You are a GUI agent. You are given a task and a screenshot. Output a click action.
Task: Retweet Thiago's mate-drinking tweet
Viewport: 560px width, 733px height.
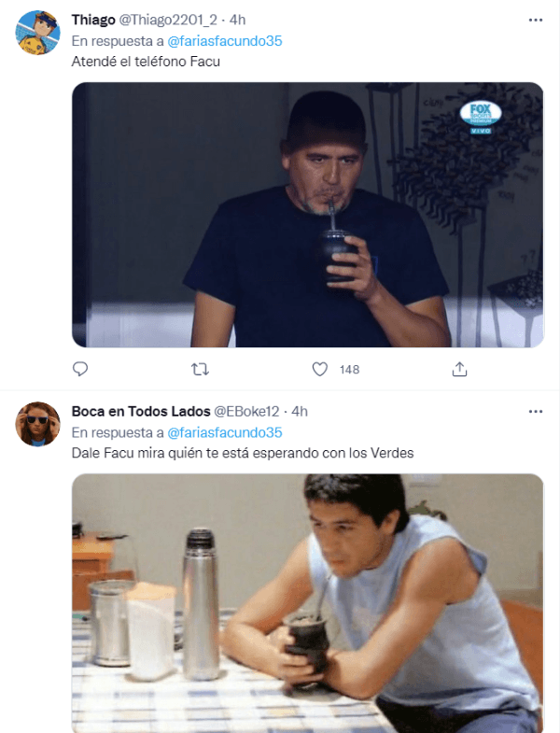tap(200, 370)
